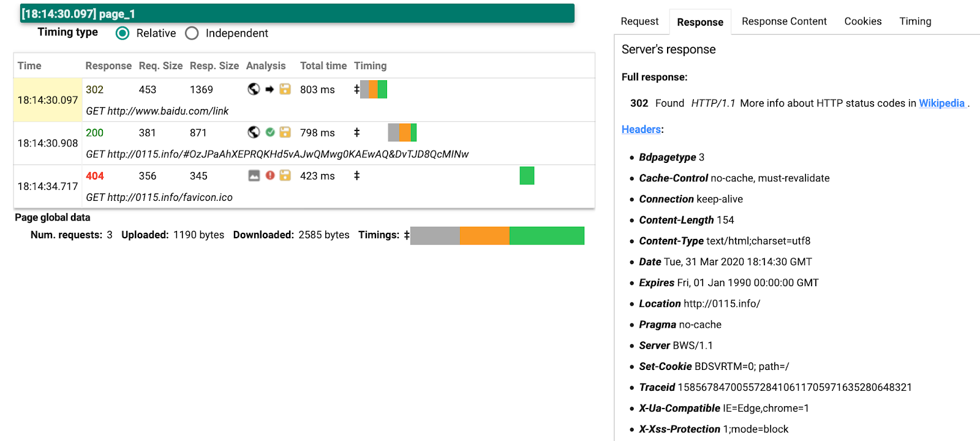980x441 pixels.
Task: Click the X-Xss-Protection header entry
Action: tap(714, 429)
